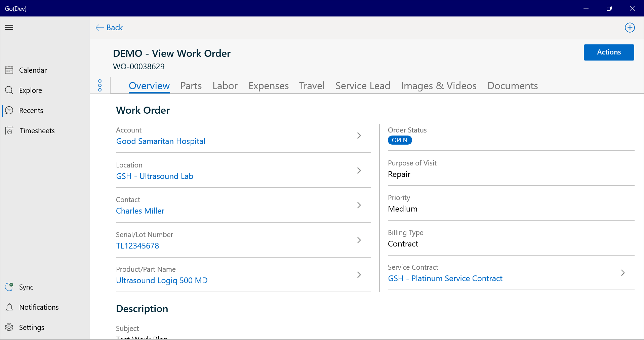Switch to the Images & Videos tab
Image resolution: width=644 pixels, height=340 pixels.
pyautogui.click(x=439, y=86)
